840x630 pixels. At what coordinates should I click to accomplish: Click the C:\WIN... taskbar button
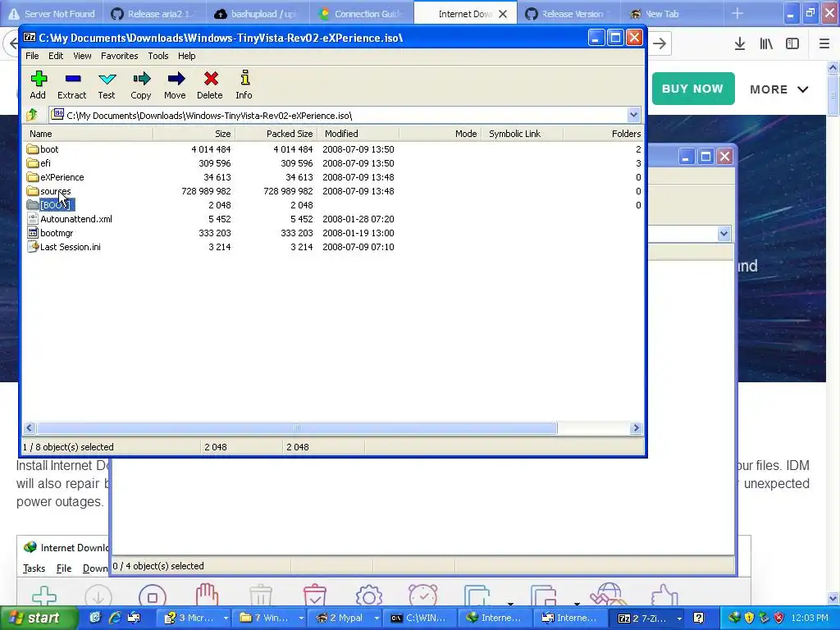pos(420,618)
